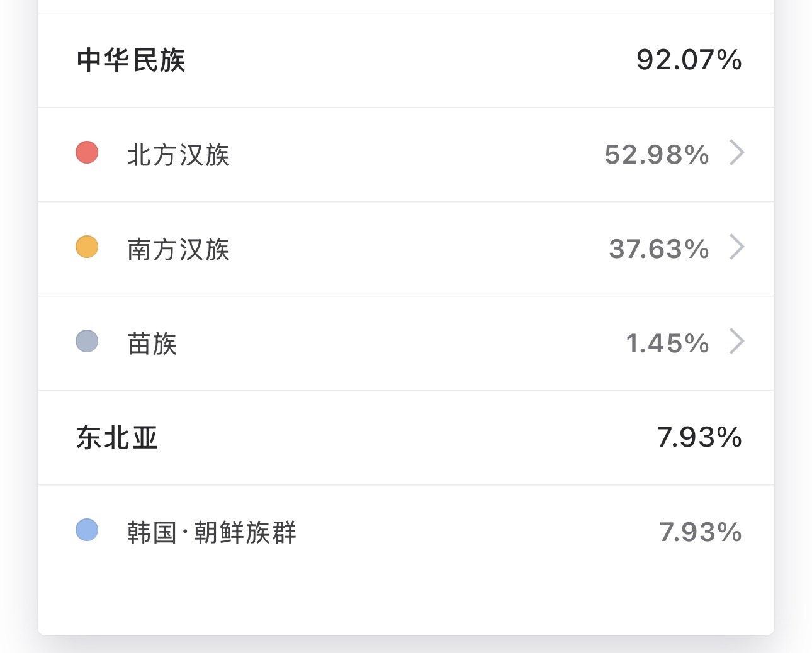The height and width of the screenshot is (653, 812).
Task: Click the 92.07% total for 中华民族
Action: point(689,60)
